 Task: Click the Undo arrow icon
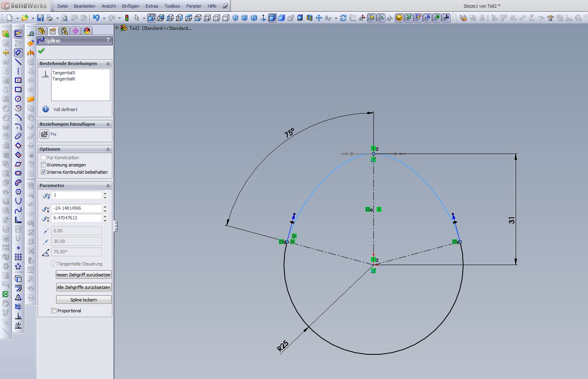coord(96,18)
